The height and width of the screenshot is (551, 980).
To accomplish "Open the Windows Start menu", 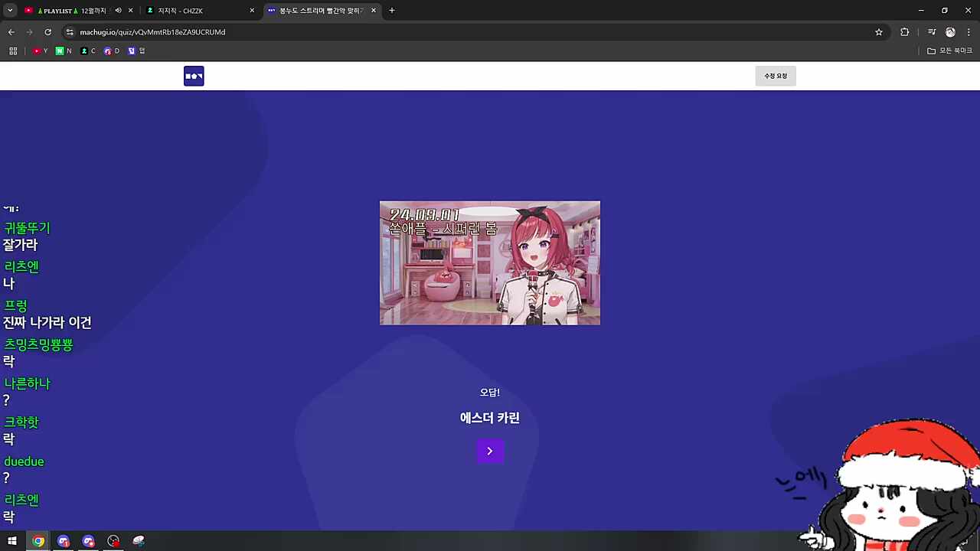I will click(12, 541).
